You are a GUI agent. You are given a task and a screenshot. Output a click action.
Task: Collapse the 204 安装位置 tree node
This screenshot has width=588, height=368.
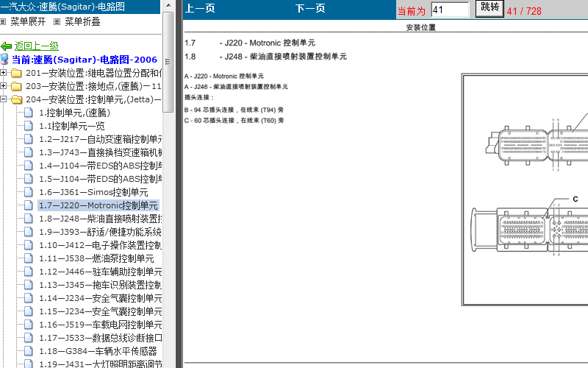tap(4, 99)
